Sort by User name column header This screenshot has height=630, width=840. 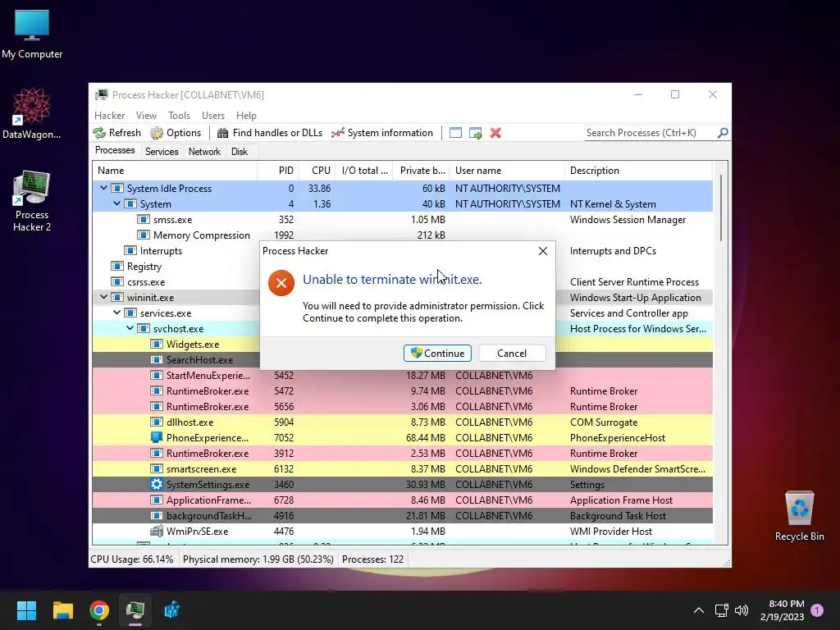pos(507,171)
